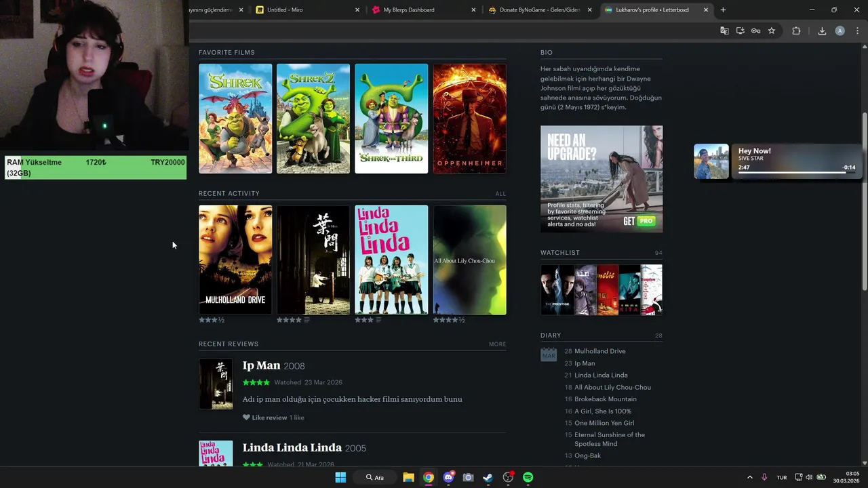Open the Mulholland Drive poster in Recent Activity

pos(235,260)
